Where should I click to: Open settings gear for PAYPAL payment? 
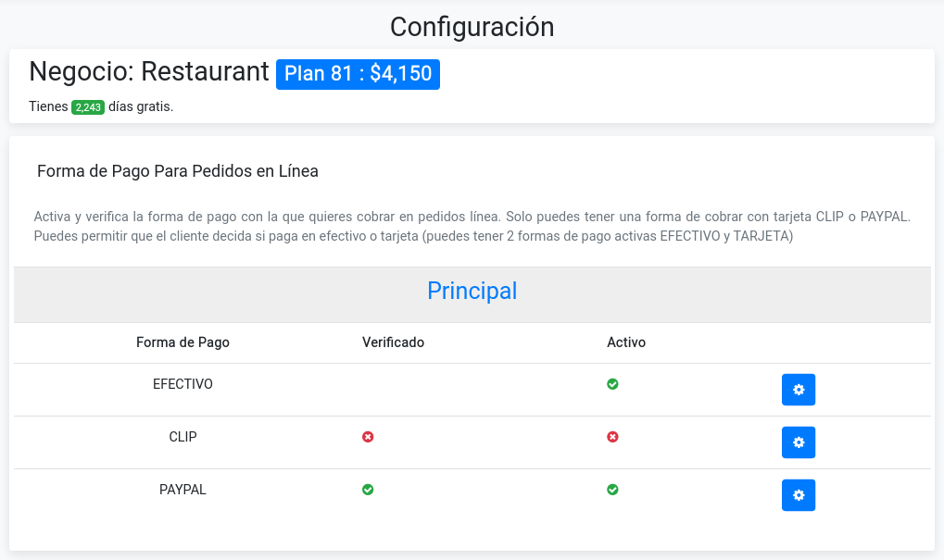799,495
